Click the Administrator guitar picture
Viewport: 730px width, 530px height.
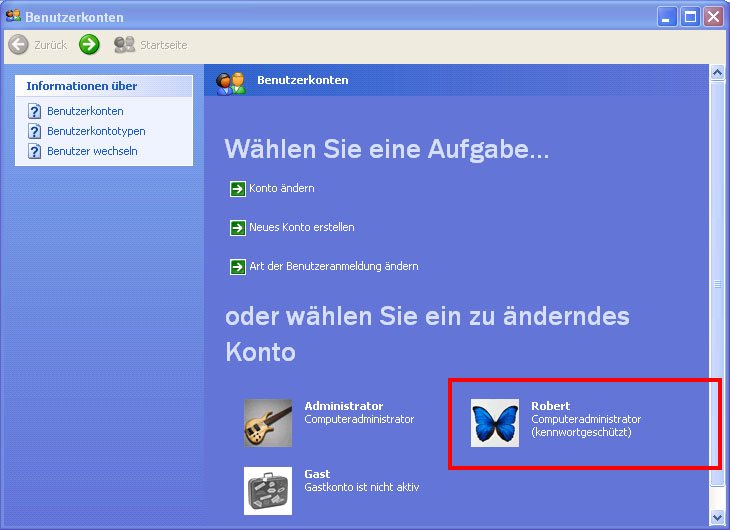[268, 423]
